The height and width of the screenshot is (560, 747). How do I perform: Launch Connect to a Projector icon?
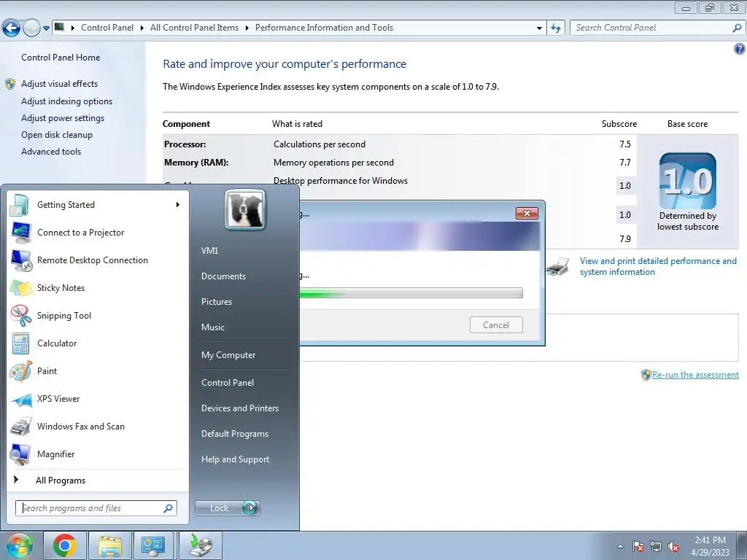21,233
